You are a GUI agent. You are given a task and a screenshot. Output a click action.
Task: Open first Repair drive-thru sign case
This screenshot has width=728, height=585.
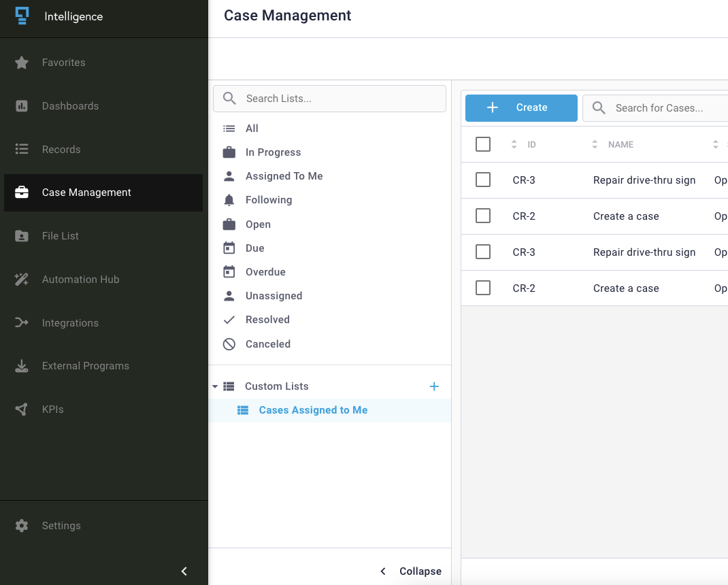pos(644,180)
